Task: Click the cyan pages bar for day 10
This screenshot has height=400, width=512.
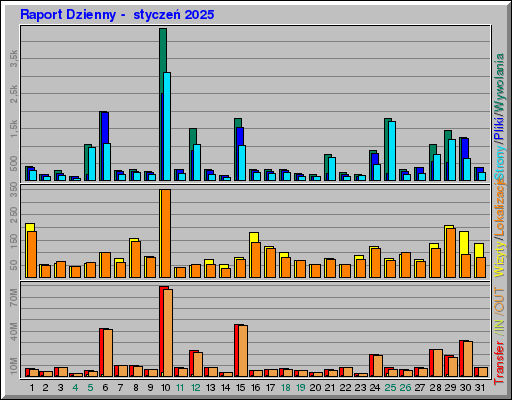Action: [167, 127]
